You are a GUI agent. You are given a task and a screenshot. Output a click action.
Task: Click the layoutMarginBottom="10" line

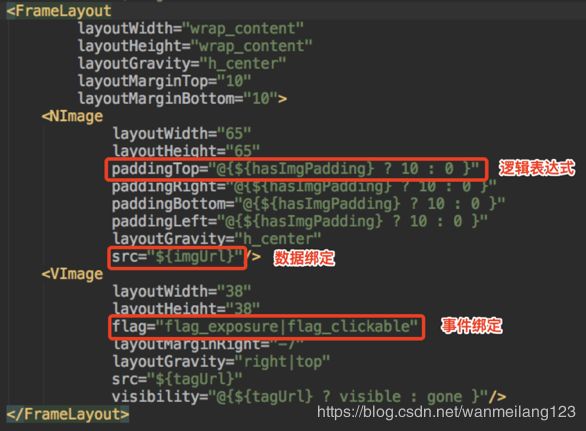coord(182,99)
